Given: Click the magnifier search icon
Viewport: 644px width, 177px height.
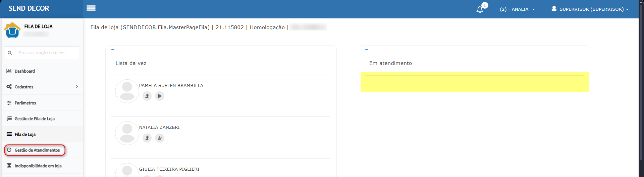Looking at the screenshot, I should pyautogui.click(x=10, y=53).
